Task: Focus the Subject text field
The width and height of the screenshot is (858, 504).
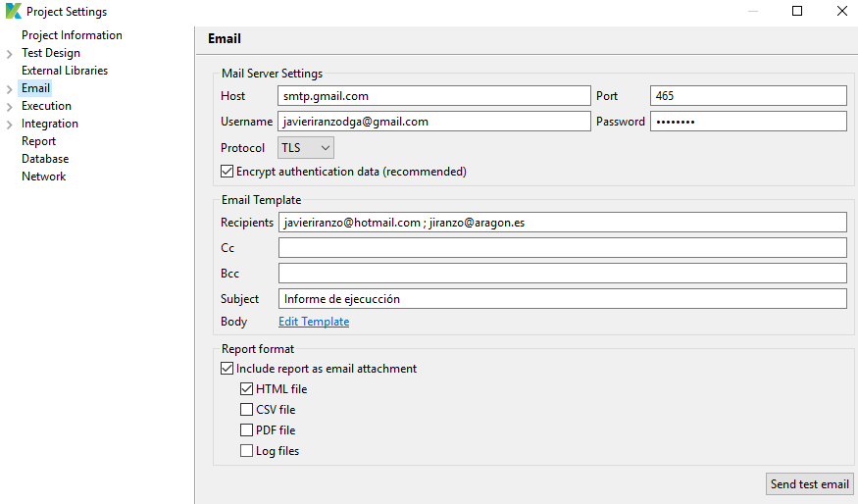Action: [561, 299]
